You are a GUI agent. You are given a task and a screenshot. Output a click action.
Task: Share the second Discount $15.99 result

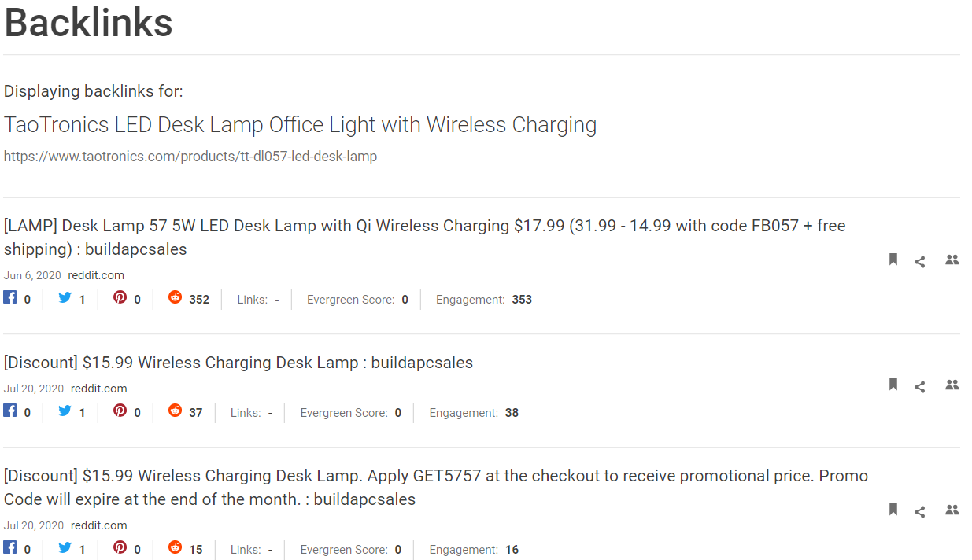(920, 387)
